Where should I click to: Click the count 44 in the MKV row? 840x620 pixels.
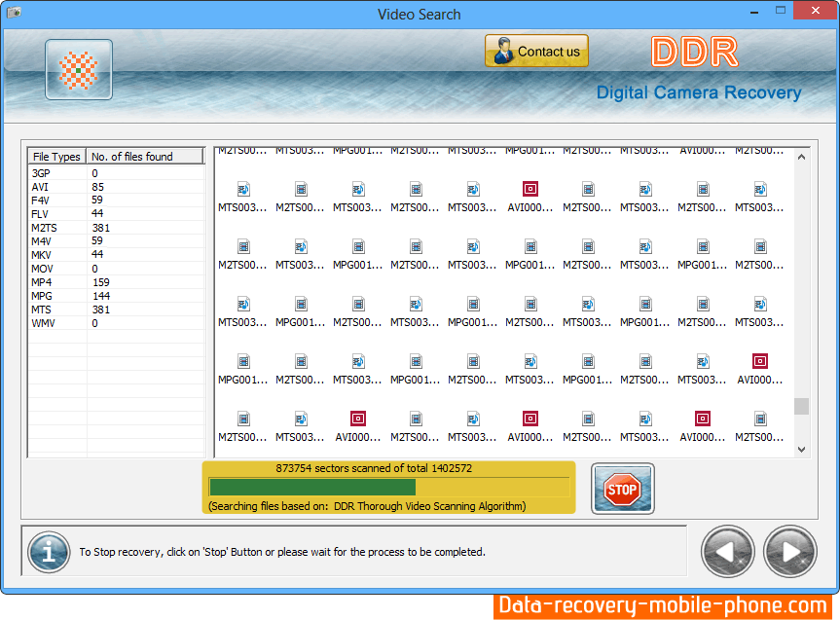[97, 254]
